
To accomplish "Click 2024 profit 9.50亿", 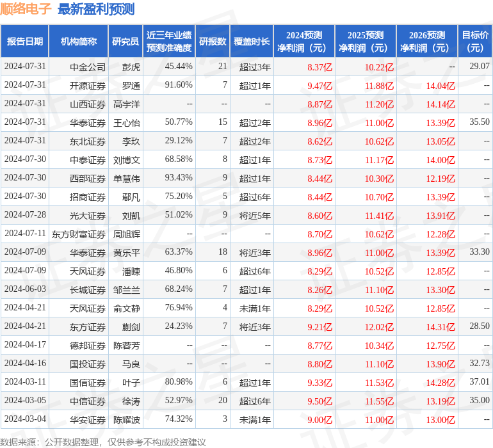I will point(319,401).
